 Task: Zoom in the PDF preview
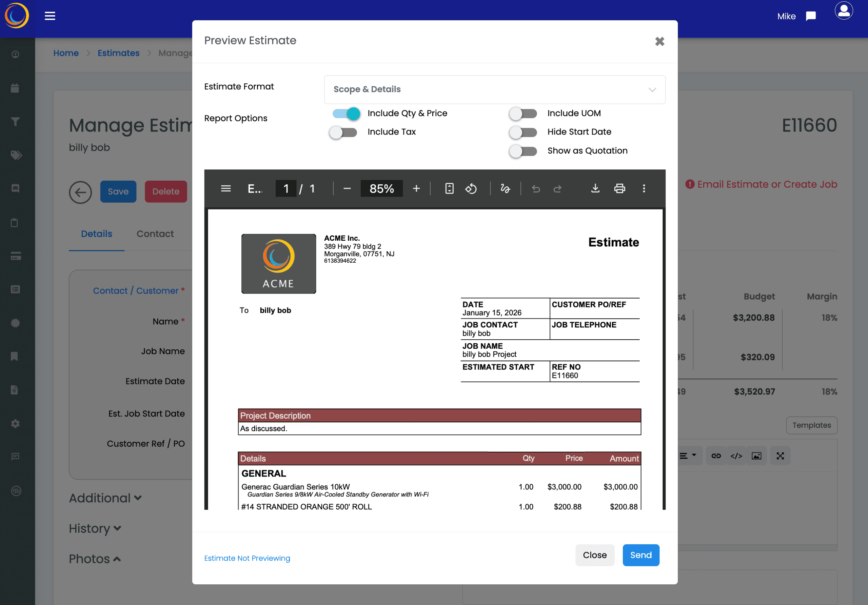416,188
